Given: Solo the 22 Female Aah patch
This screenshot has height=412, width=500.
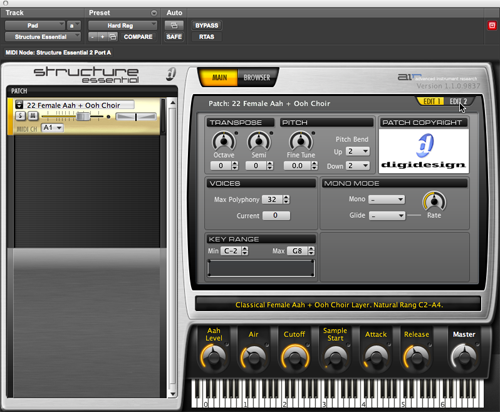Looking at the screenshot, I should [20, 116].
